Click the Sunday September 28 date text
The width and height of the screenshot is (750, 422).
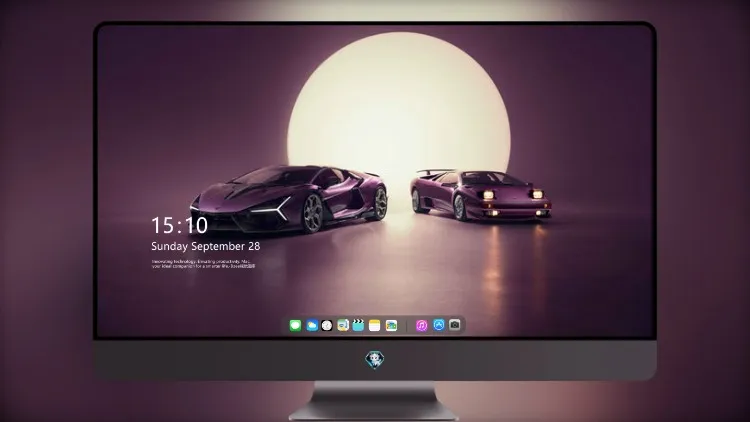[206, 246]
